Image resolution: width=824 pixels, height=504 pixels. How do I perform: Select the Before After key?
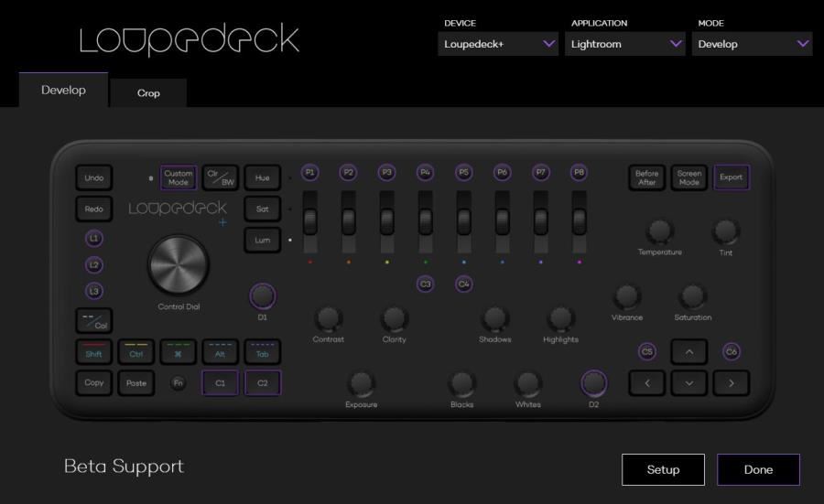coord(647,178)
